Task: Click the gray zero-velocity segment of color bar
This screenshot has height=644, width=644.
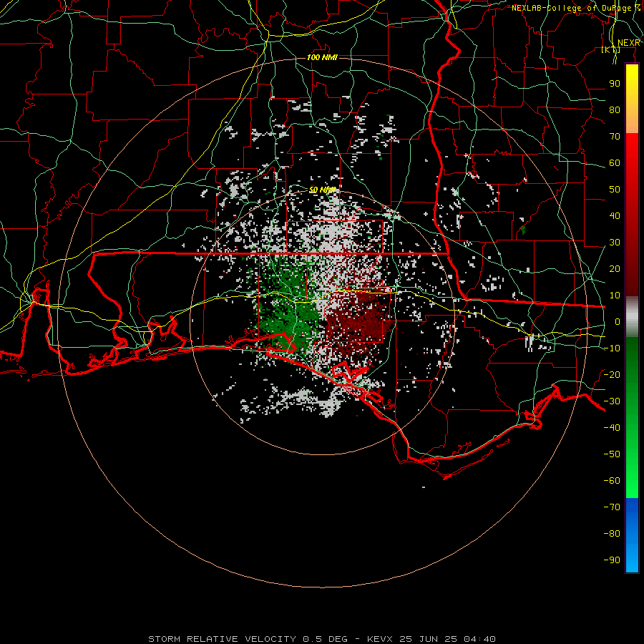Action: point(632,317)
